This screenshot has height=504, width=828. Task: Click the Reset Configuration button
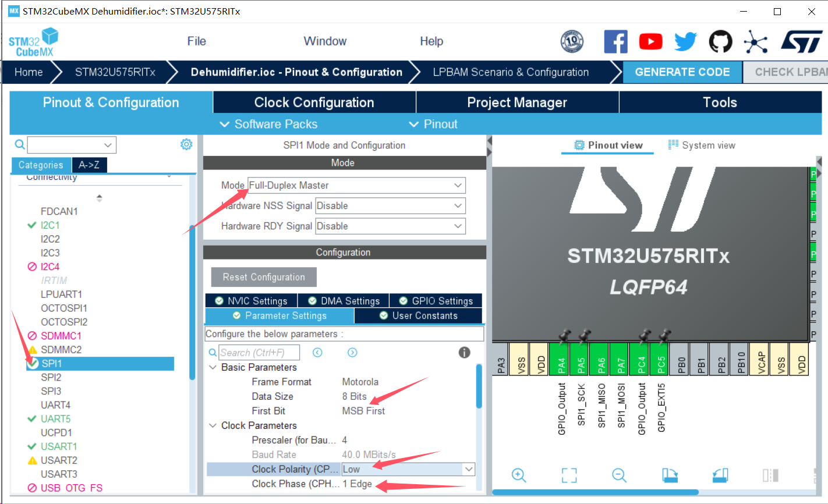pyautogui.click(x=264, y=277)
